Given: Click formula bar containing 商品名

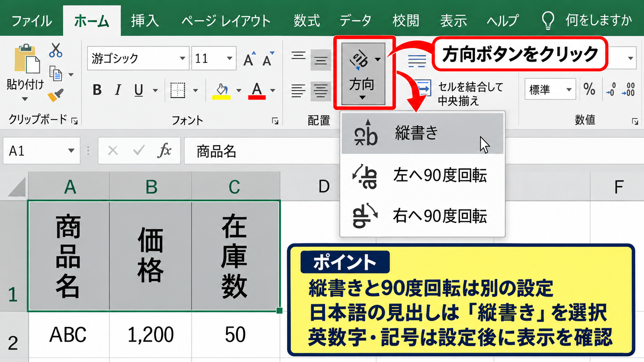Looking at the screenshot, I should 262,151.
